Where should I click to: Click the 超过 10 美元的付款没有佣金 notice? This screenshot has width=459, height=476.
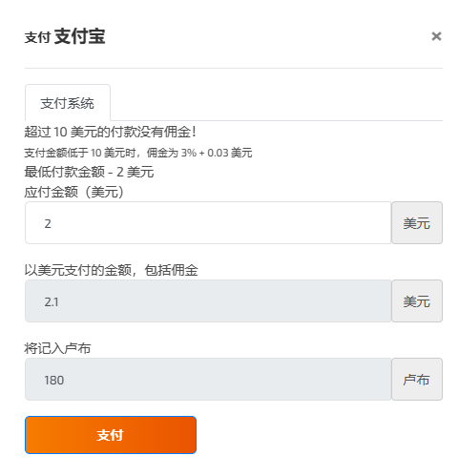pos(110,132)
